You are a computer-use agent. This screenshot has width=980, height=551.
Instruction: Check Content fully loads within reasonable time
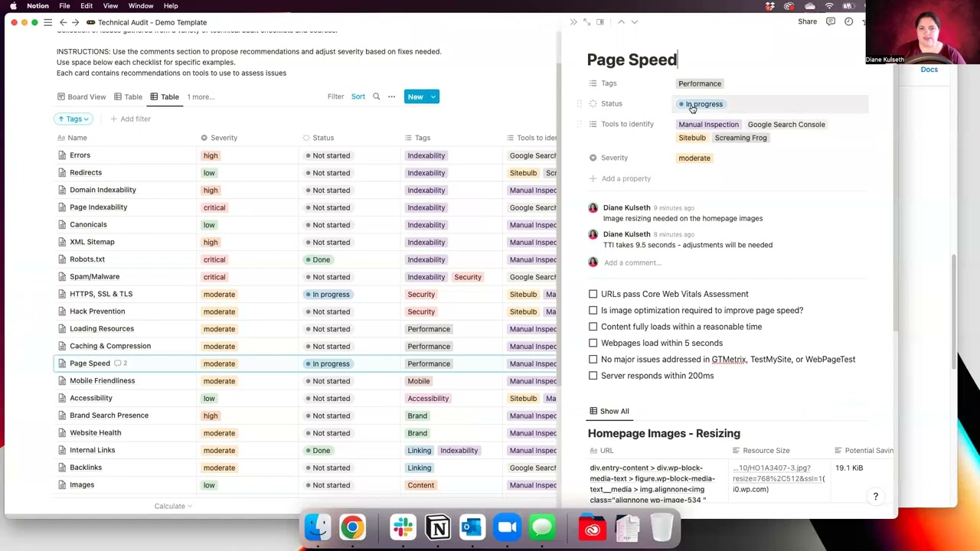593,327
